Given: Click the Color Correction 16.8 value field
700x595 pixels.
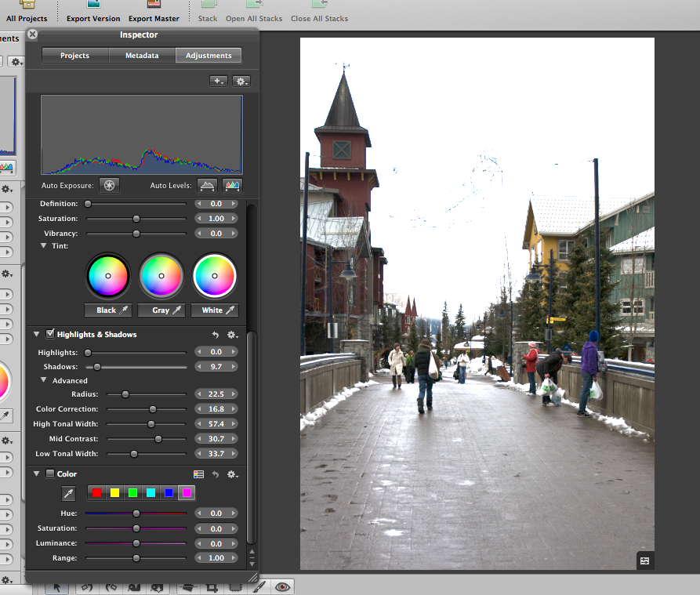Looking at the screenshot, I should click(x=216, y=409).
